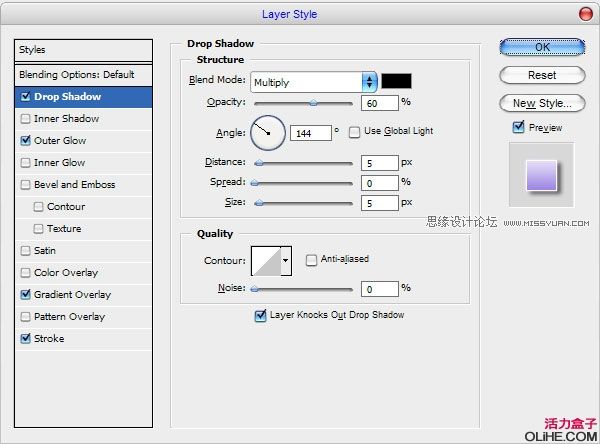Select the Styles entry in list

point(83,50)
